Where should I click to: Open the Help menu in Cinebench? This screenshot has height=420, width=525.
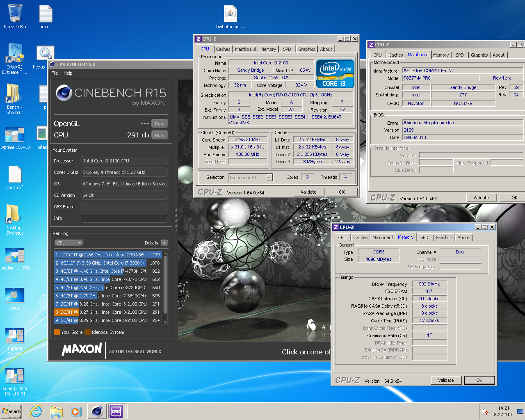point(68,73)
